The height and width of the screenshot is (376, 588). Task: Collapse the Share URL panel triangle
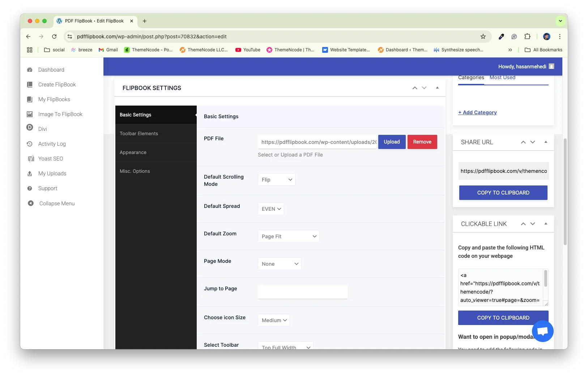[x=546, y=142]
